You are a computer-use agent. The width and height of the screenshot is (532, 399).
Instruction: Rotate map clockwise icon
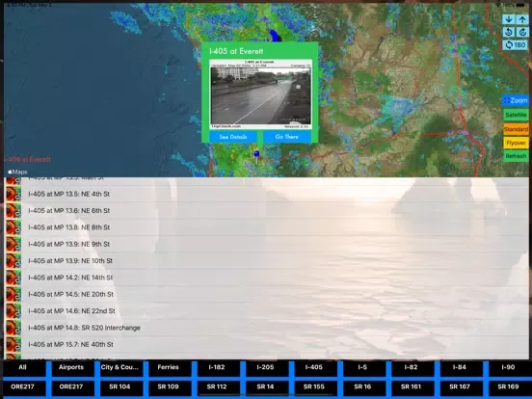point(522,32)
